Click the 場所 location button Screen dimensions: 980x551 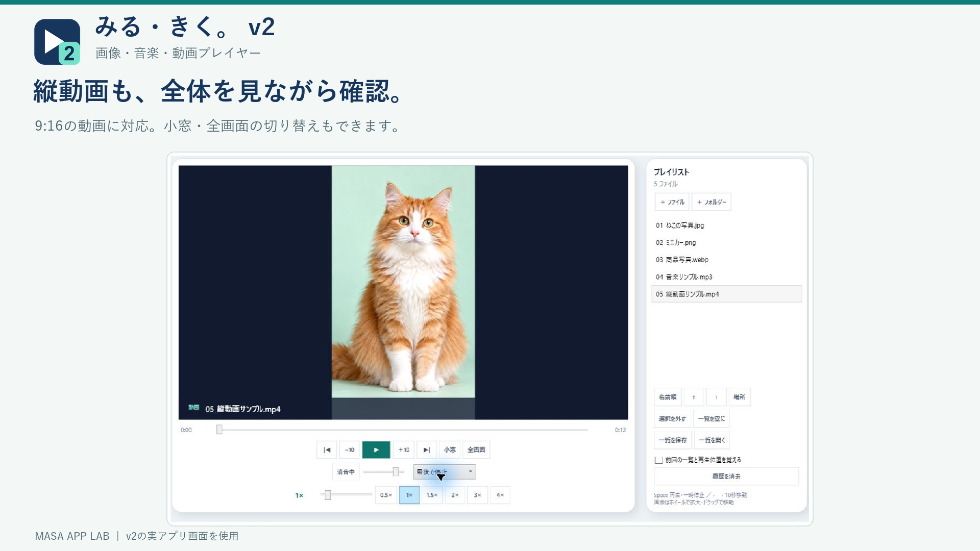pos(739,397)
